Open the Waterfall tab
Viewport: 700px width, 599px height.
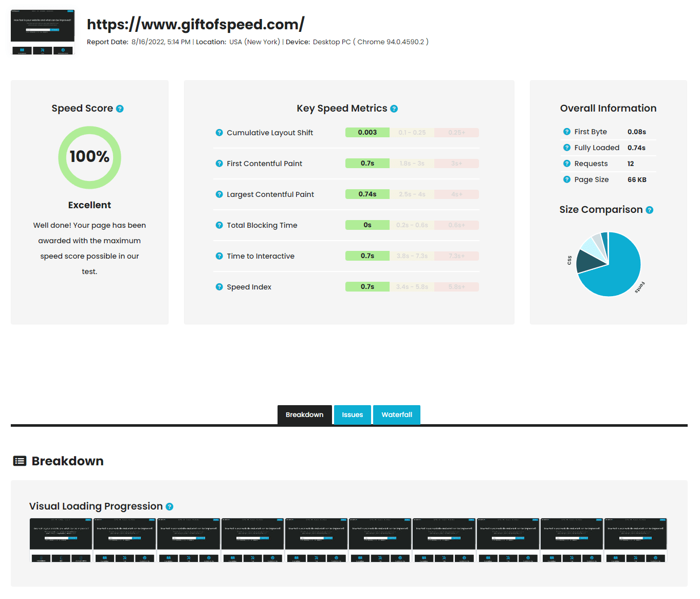(397, 415)
